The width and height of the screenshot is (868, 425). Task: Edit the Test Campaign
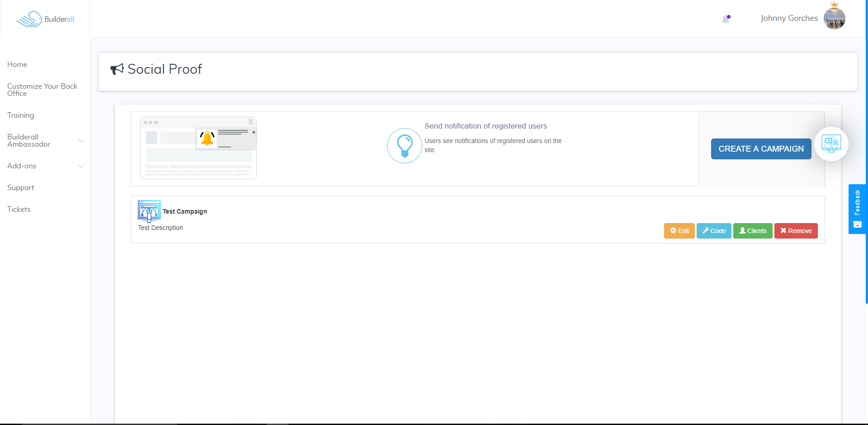coord(679,231)
